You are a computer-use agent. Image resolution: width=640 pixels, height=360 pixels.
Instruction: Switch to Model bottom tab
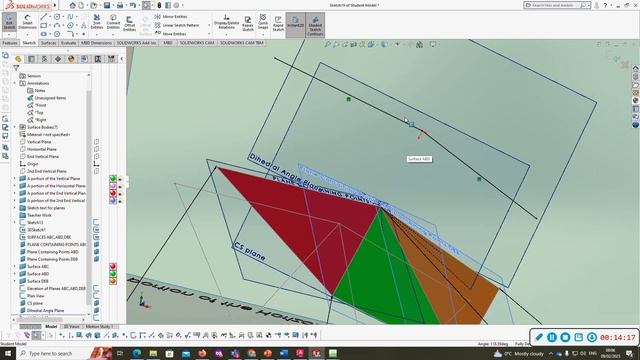click(x=51, y=327)
